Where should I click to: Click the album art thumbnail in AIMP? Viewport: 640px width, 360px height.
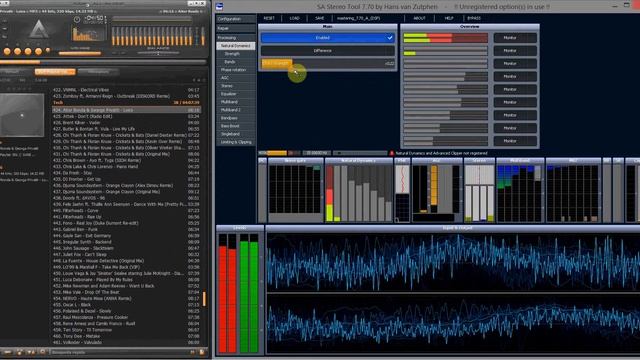(x=22, y=115)
